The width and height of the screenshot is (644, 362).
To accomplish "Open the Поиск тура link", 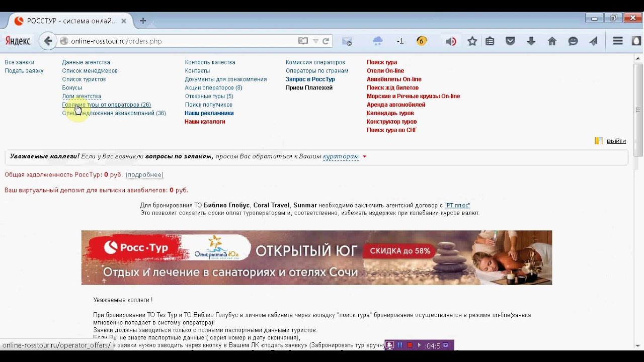I will (382, 62).
